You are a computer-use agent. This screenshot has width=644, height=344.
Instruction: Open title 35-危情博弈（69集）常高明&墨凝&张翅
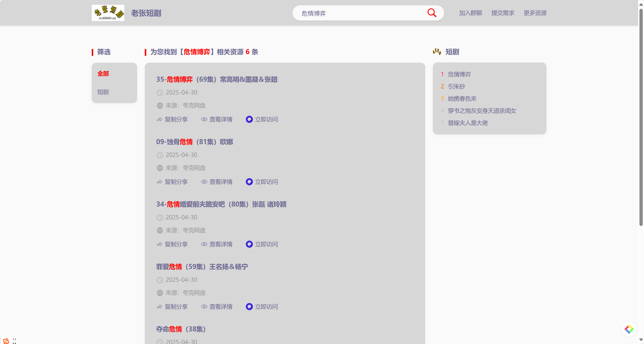(x=217, y=79)
